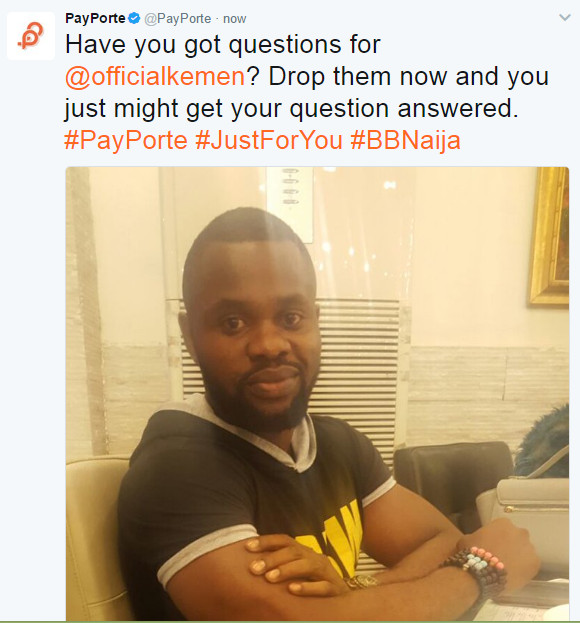Visit the #BBNaija hashtag
Viewport: 580px width, 623px height.
pos(406,140)
